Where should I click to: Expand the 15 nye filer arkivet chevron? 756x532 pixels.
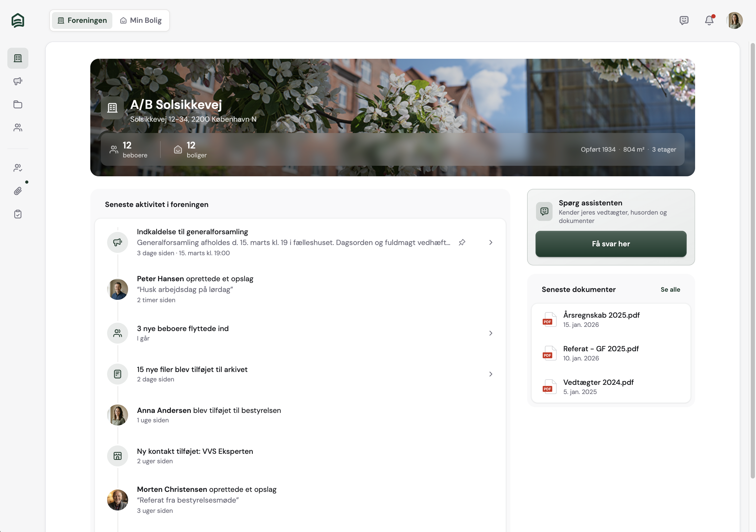click(x=491, y=374)
